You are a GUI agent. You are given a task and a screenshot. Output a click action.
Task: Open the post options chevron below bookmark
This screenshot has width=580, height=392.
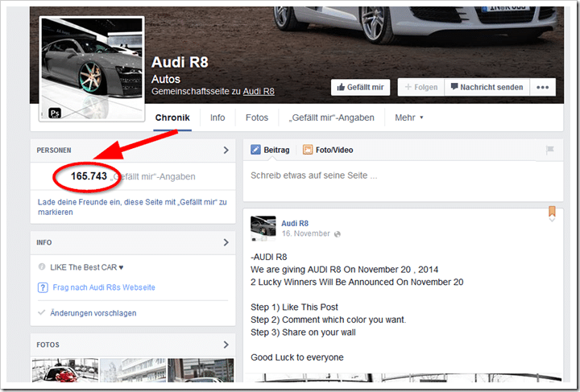point(552,220)
